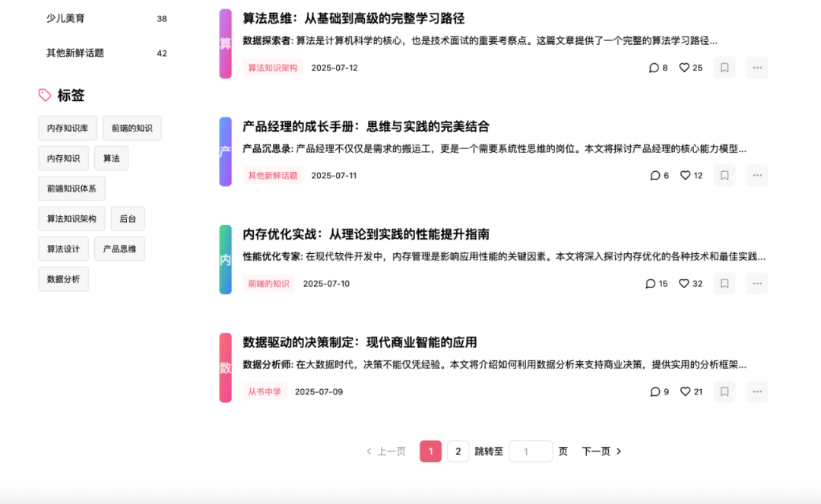Click the 从书中学 category label
Screen dimensions: 821x504
click(x=265, y=391)
